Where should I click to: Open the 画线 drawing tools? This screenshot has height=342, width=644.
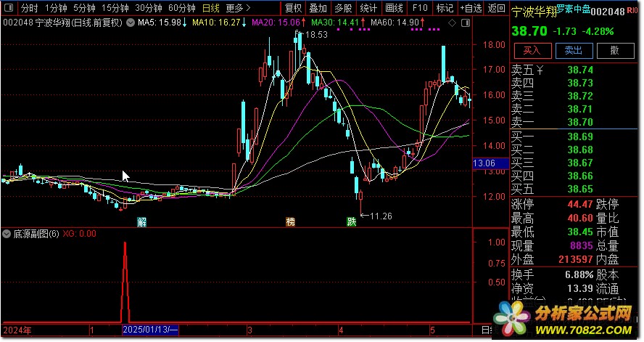click(x=394, y=8)
